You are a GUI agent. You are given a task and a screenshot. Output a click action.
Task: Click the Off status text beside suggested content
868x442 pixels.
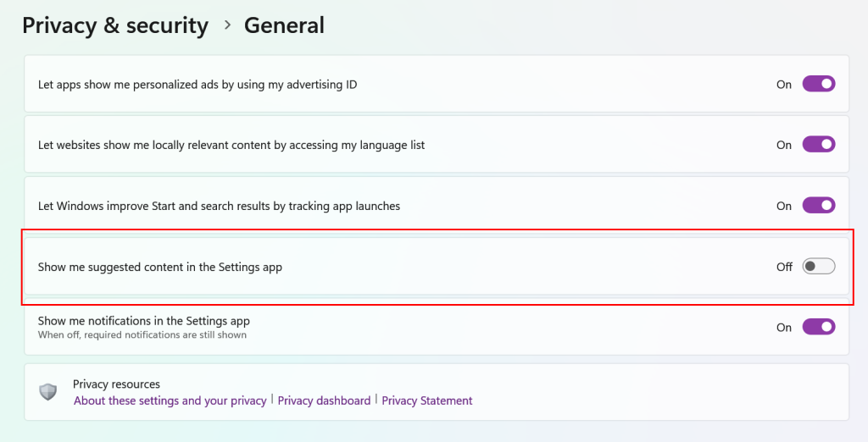tap(784, 267)
